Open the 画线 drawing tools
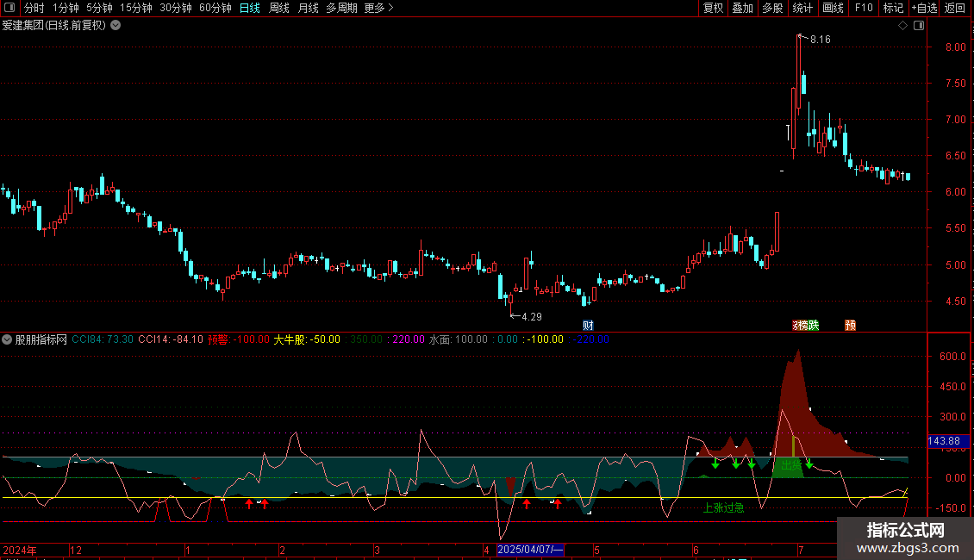Image resolution: width=974 pixels, height=560 pixels. point(833,8)
